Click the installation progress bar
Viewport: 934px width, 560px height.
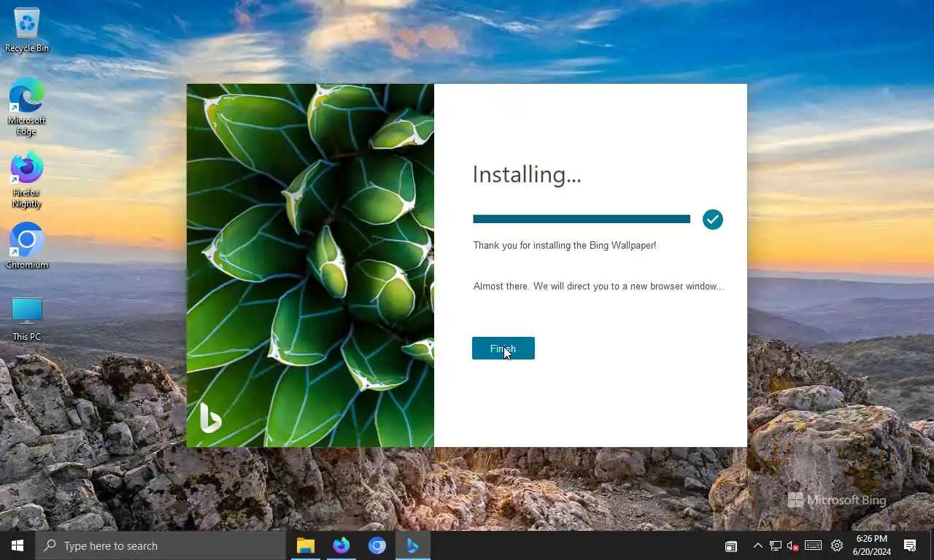(582, 219)
